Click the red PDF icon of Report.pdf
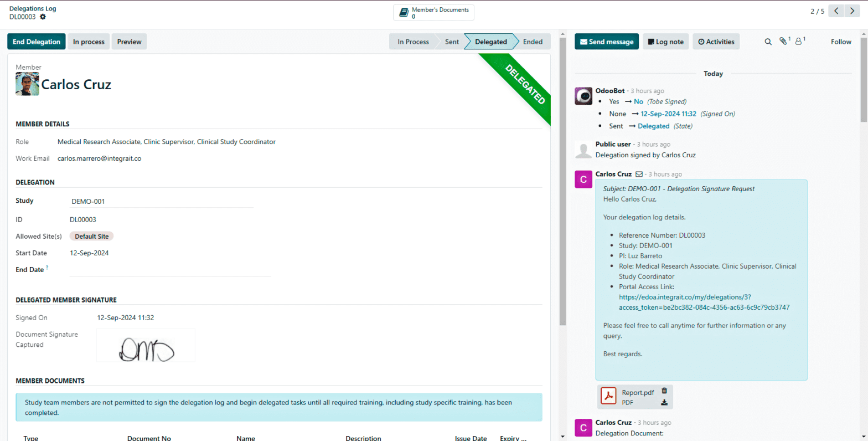The height and width of the screenshot is (441, 868). pos(609,397)
